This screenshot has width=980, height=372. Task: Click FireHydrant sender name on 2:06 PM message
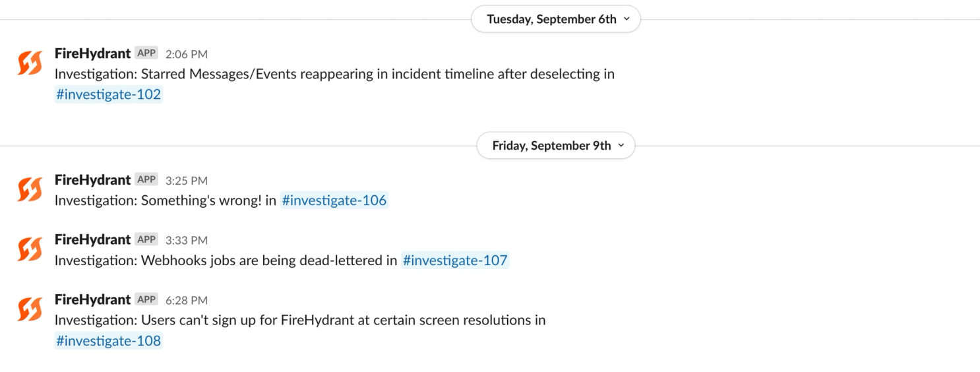[92, 53]
